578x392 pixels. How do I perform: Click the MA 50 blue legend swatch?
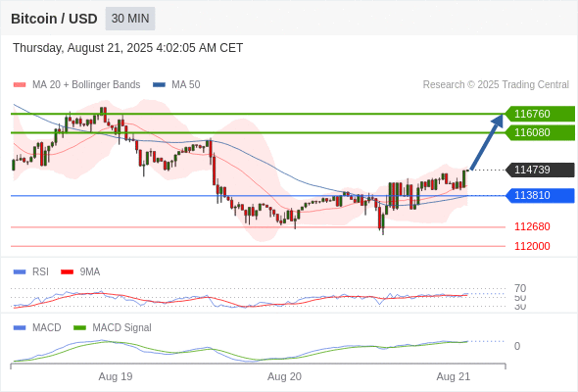(x=159, y=85)
